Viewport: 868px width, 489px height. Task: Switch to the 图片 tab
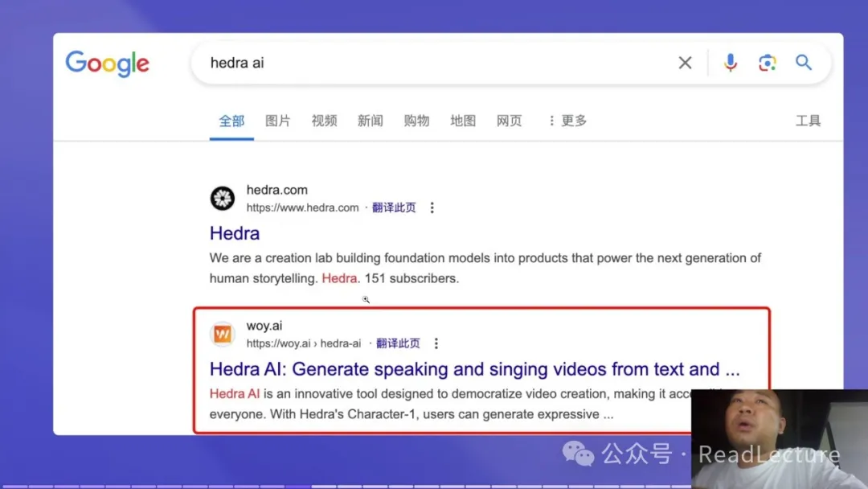[x=278, y=121]
